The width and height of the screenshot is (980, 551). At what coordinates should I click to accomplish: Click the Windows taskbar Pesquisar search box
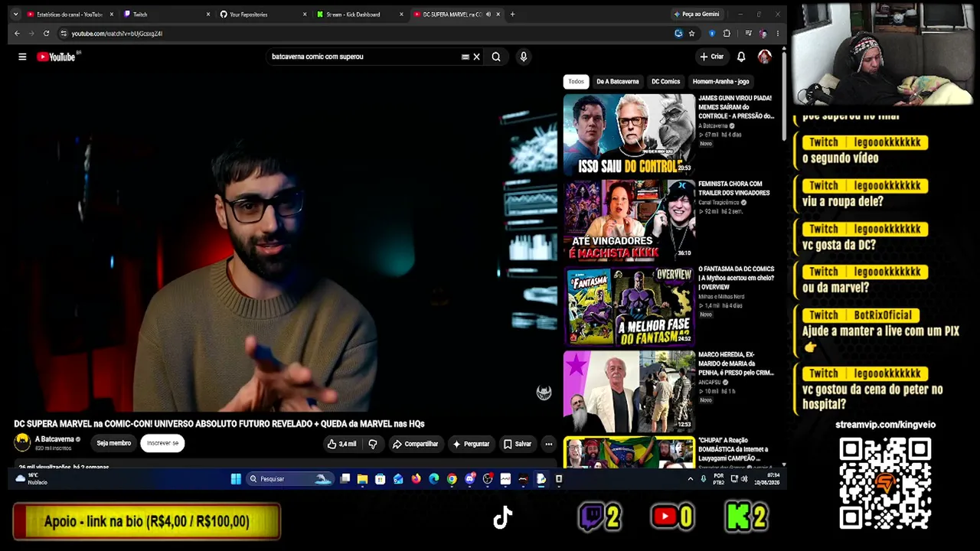(289, 479)
